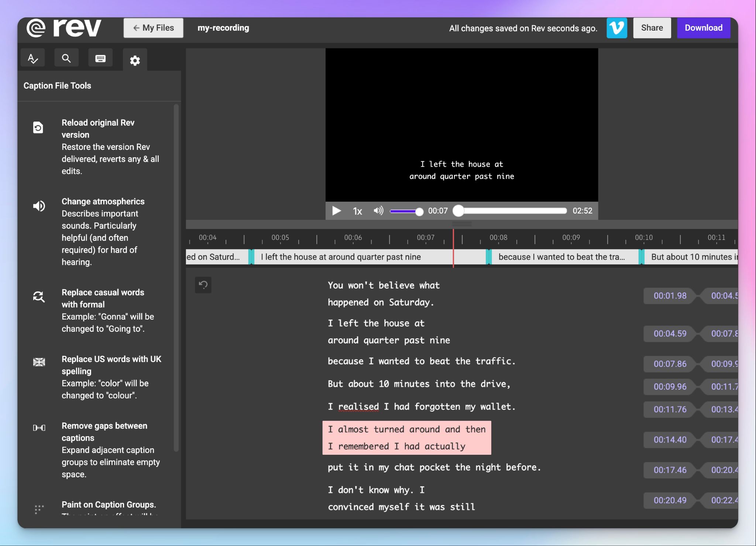Change the 1x playback speed

(x=357, y=211)
